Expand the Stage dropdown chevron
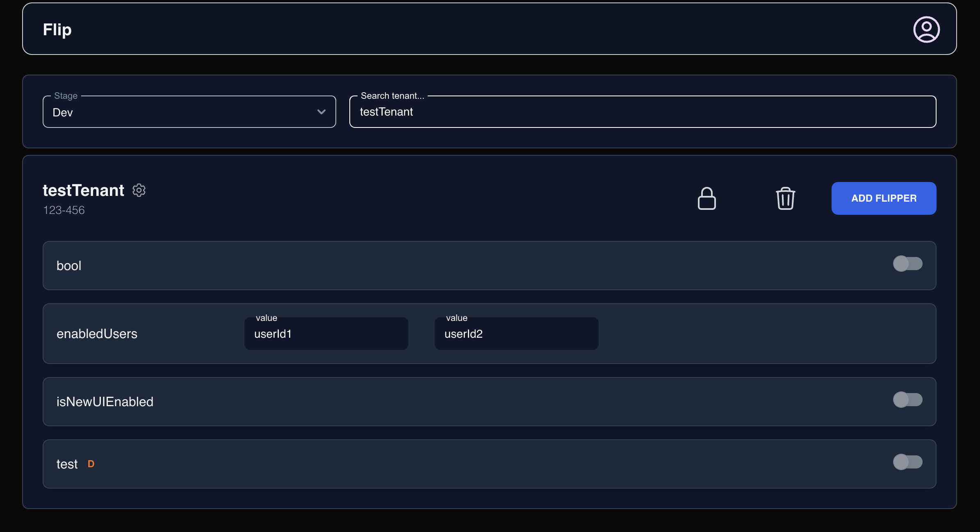980x532 pixels. tap(321, 112)
